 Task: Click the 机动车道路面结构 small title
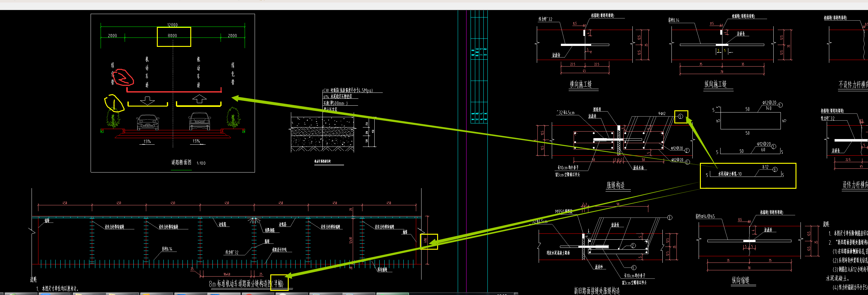click(x=322, y=162)
